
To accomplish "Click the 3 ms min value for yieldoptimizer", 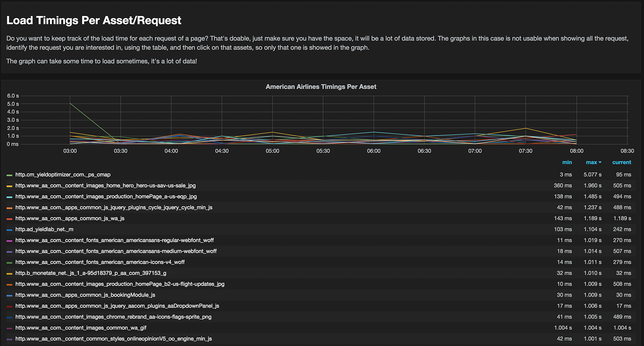I will pyautogui.click(x=566, y=175).
